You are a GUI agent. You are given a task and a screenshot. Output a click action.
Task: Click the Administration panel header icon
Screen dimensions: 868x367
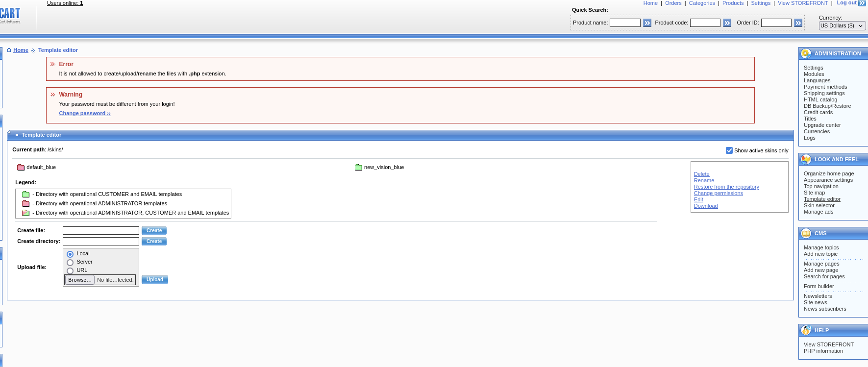tap(806, 53)
